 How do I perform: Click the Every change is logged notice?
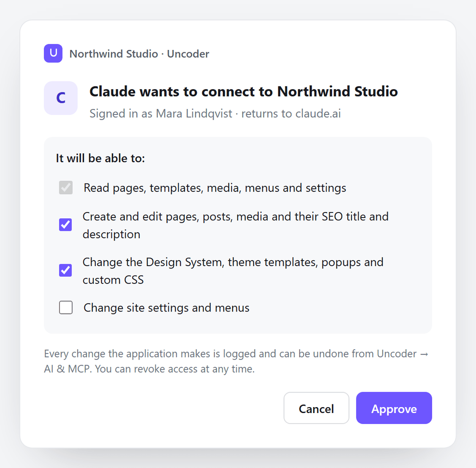pos(236,361)
